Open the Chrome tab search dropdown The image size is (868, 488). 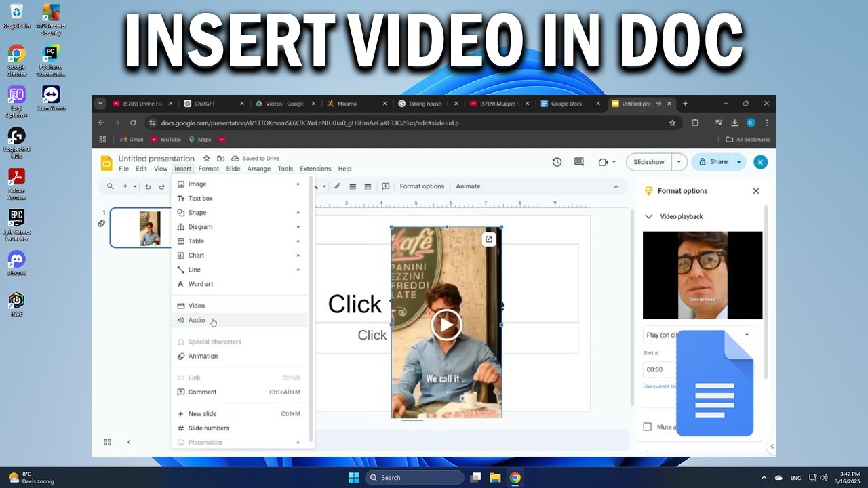click(x=101, y=104)
